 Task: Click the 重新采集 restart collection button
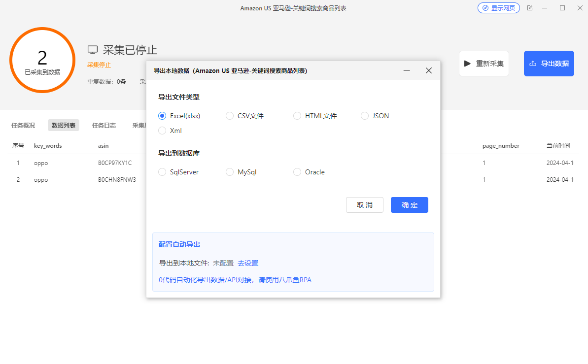[x=484, y=64]
